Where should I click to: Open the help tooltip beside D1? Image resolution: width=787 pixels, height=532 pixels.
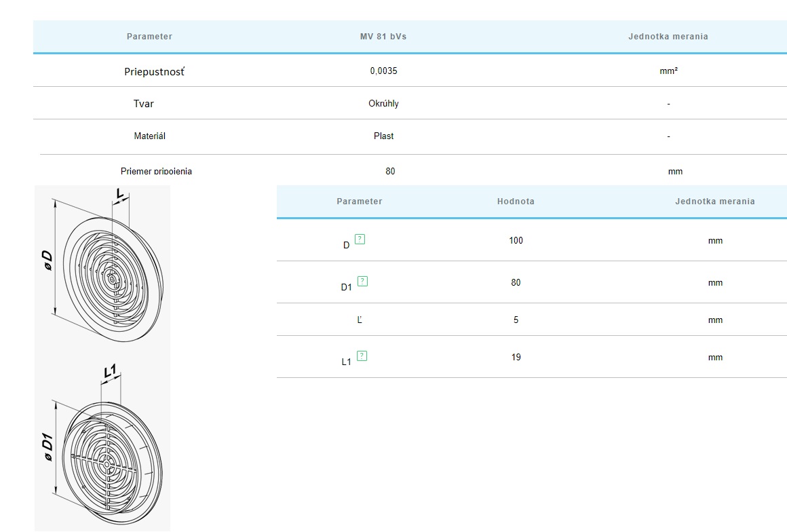click(363, 281)
